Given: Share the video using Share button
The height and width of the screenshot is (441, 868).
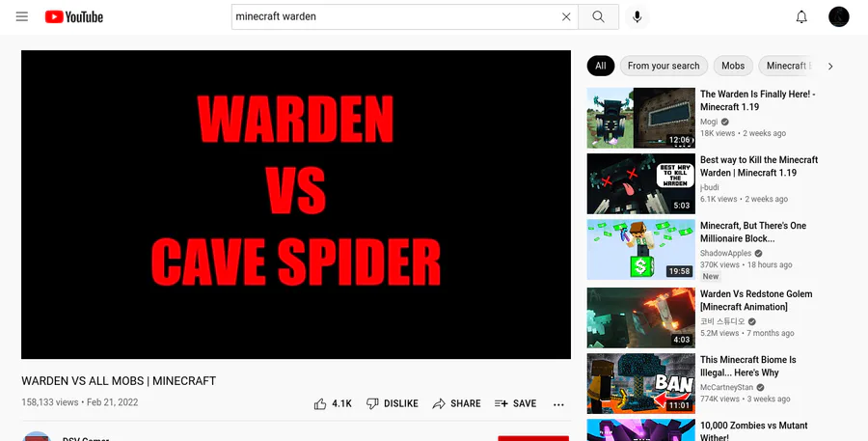Looking at the screenshot, I should [x=457, y=404].
